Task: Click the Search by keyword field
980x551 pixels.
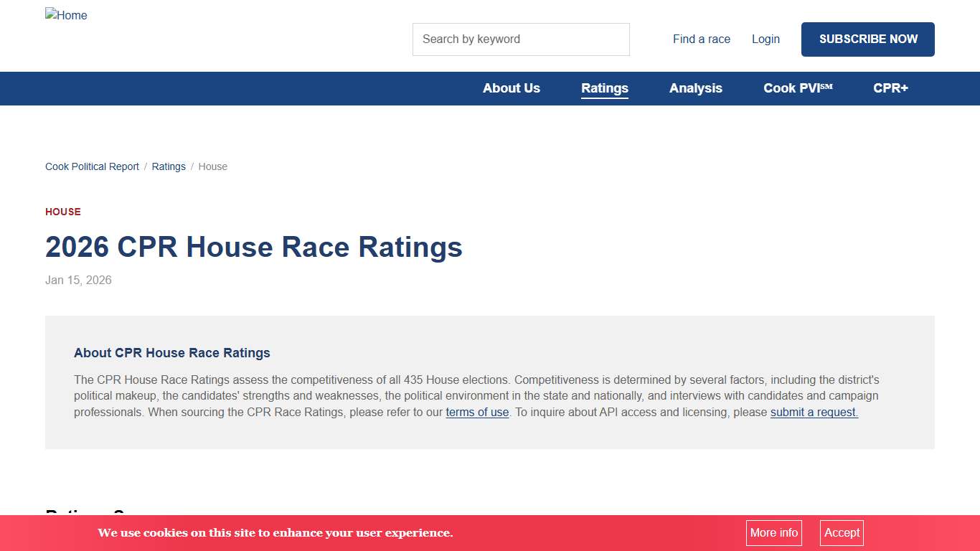Action: click(520, 39)
